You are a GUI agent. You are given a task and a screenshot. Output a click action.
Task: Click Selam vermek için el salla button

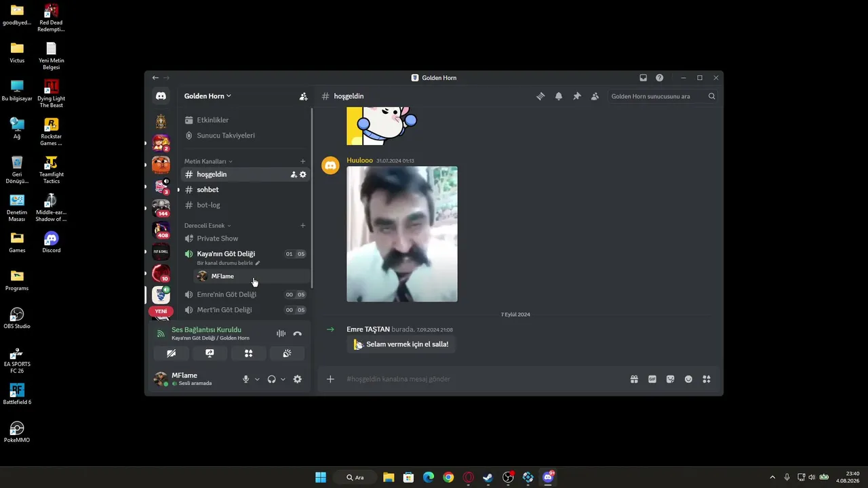401,344
